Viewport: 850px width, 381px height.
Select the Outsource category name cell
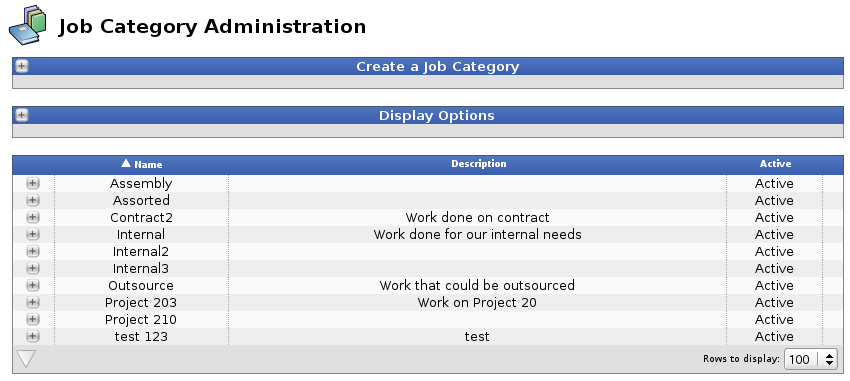(141, 286)
